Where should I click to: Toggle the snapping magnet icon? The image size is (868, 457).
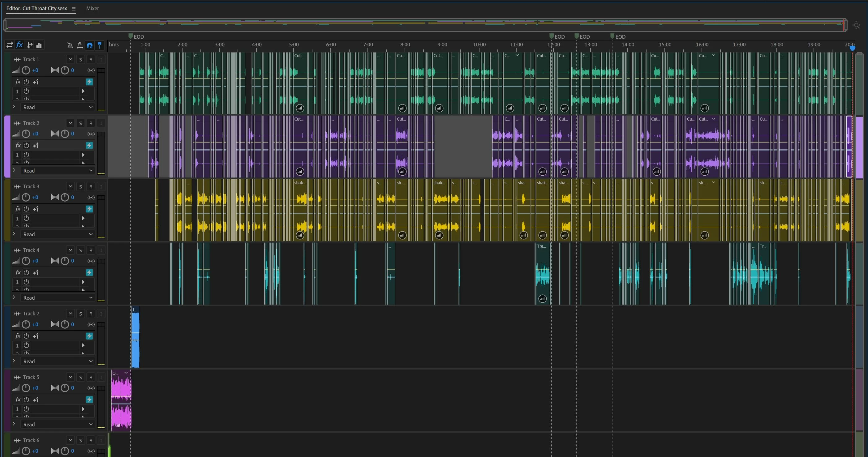click(90, 45)
